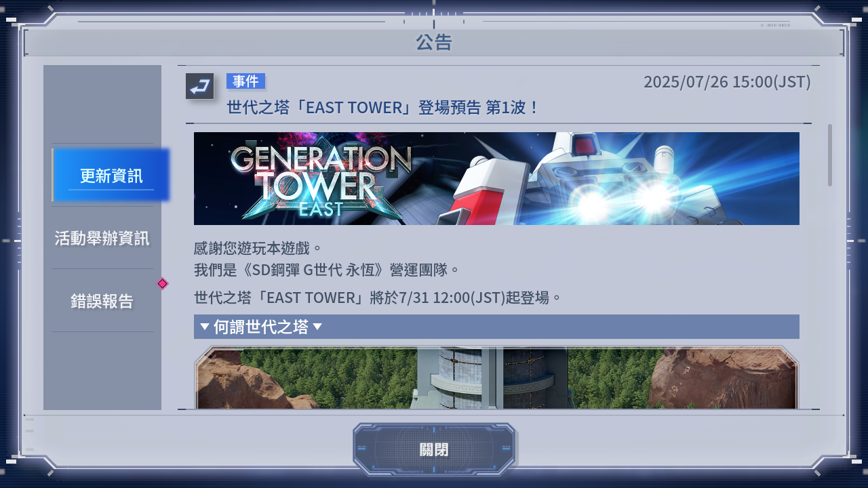Click the 關閉 button

(434, 449)
